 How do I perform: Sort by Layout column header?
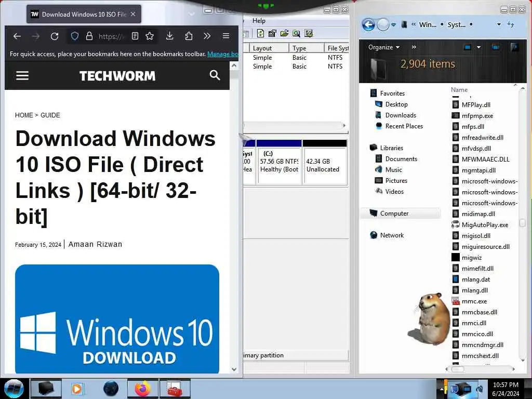coord(269,48)
